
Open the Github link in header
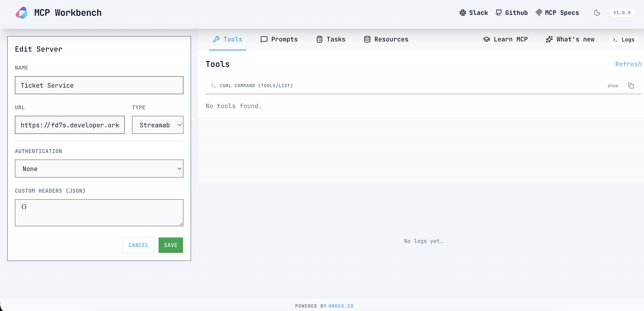(x=512, y=12)
